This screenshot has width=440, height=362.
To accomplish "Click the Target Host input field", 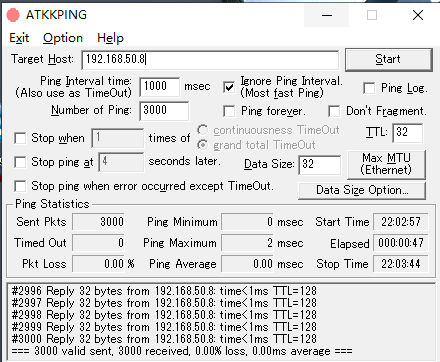I will tap(210, 60).
